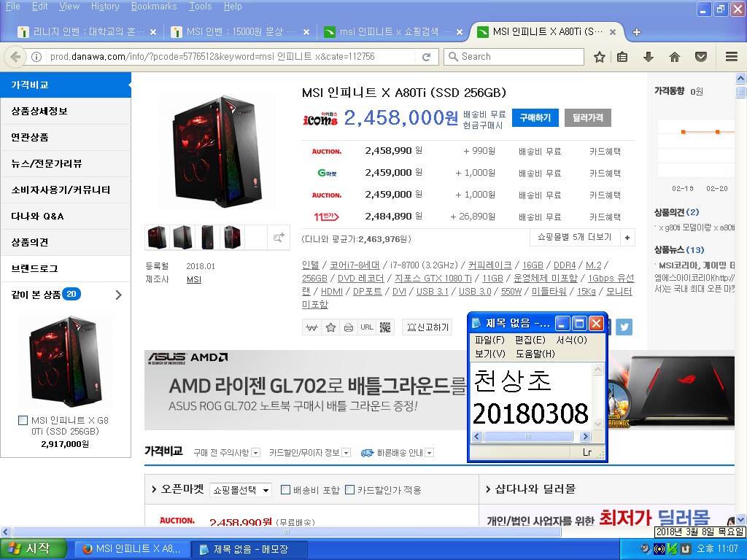Image resolution: width=747 pixels, height=560 pixels.
Task: Open 서식(O) menu in Notepad
Action: [x=571, y=340]
